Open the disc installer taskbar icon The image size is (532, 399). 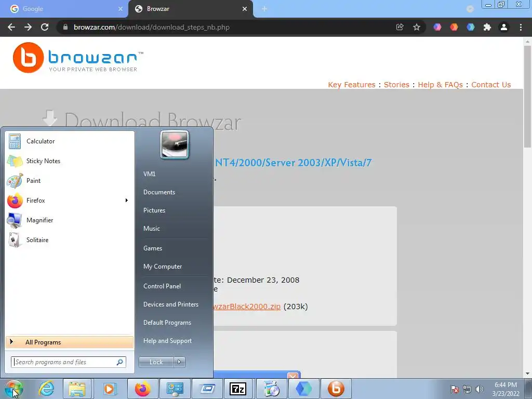[x=271, y=389]
